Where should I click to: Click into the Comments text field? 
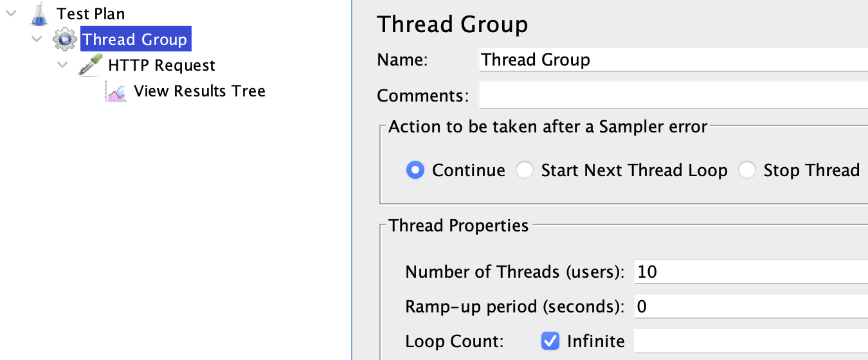[x=672, y=96]
